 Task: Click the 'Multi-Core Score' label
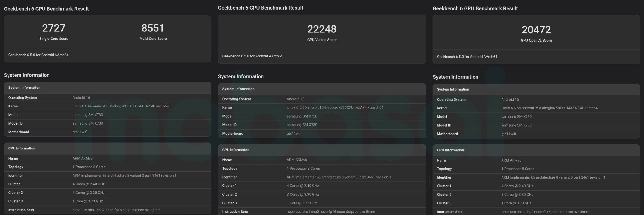(x=153, y=39)
